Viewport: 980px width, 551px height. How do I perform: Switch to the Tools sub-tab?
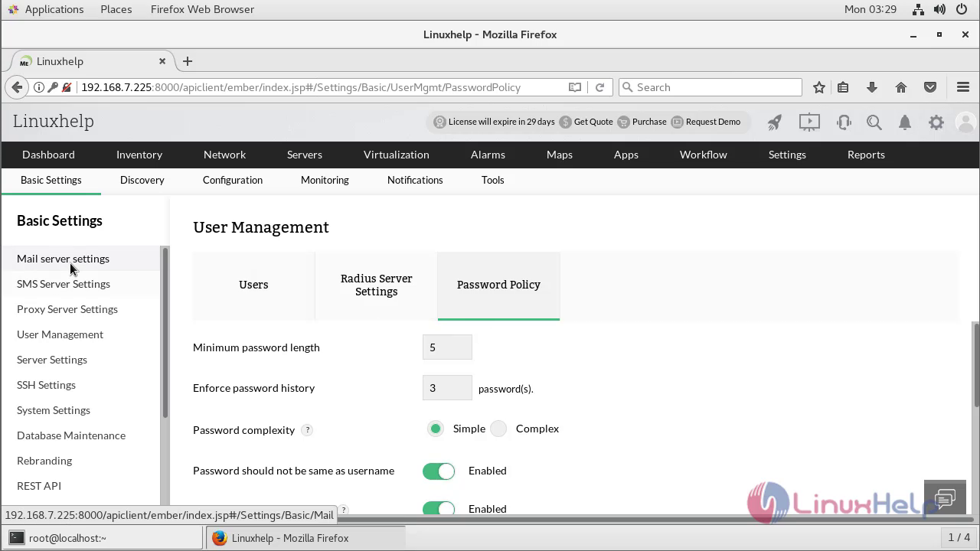click(493, 180)
